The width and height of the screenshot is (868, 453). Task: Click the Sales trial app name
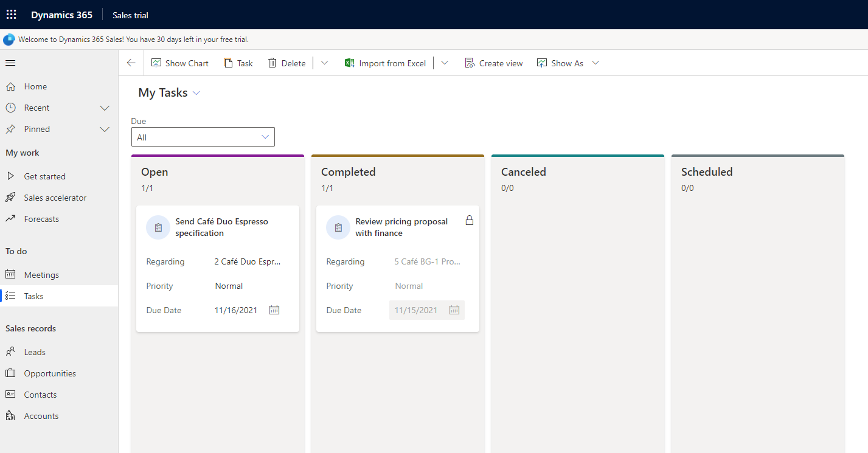[130, 15]
